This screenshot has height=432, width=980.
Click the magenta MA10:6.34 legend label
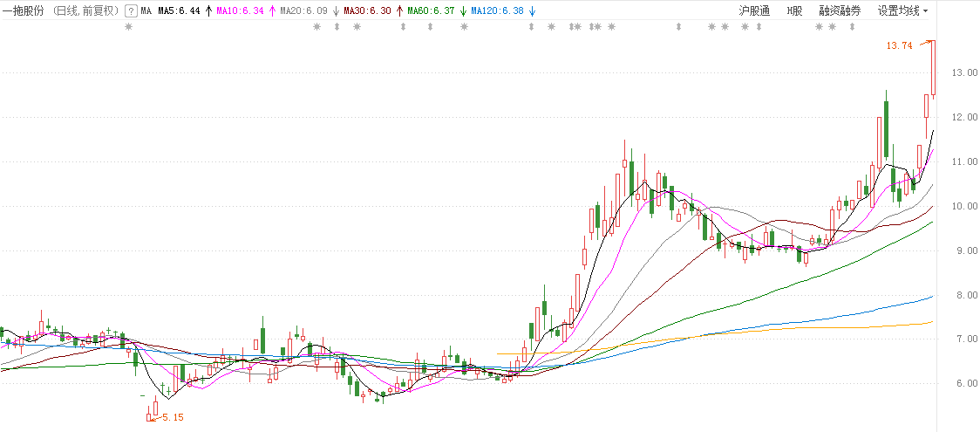[241, 11]
